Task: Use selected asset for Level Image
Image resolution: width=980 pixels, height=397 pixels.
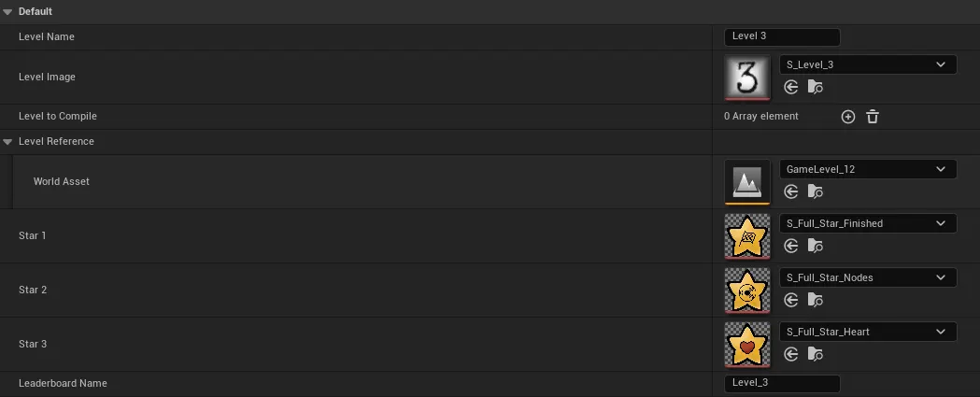Action: 791,87
